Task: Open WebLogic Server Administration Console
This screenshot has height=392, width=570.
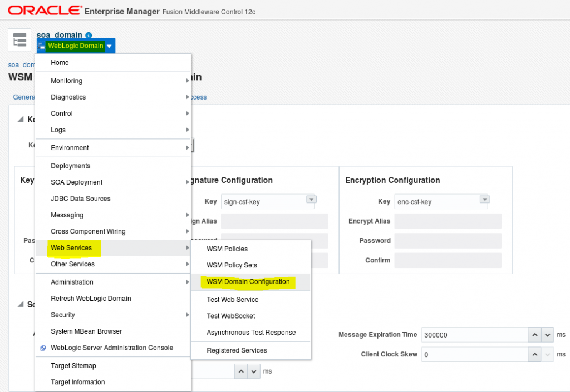Action: coord(112,348)
